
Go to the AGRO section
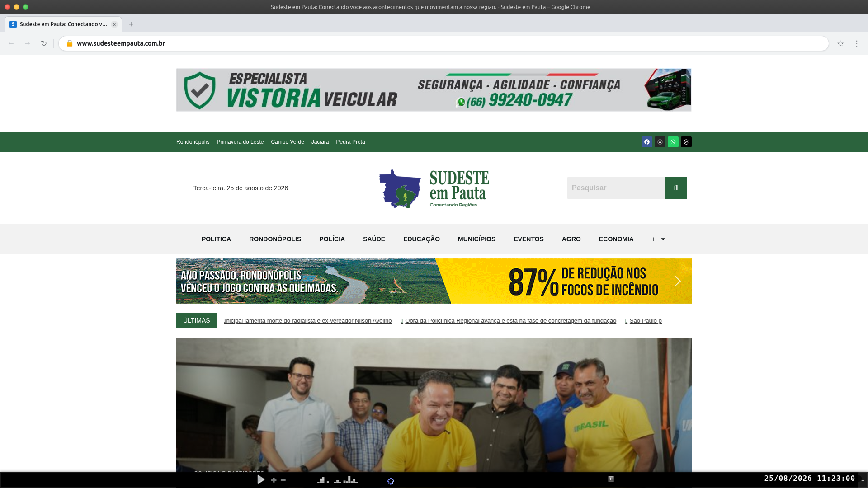[571, 239]
